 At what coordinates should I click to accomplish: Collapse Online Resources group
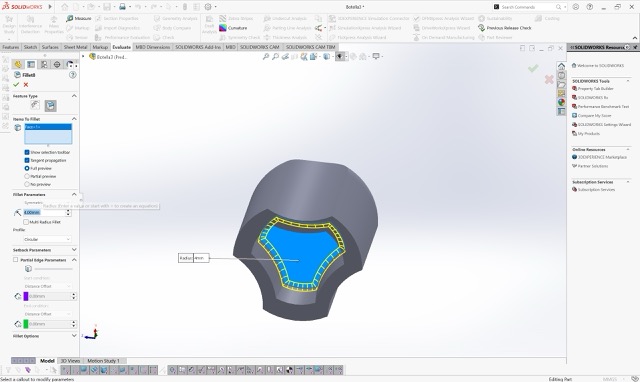[x=628, y=149]
